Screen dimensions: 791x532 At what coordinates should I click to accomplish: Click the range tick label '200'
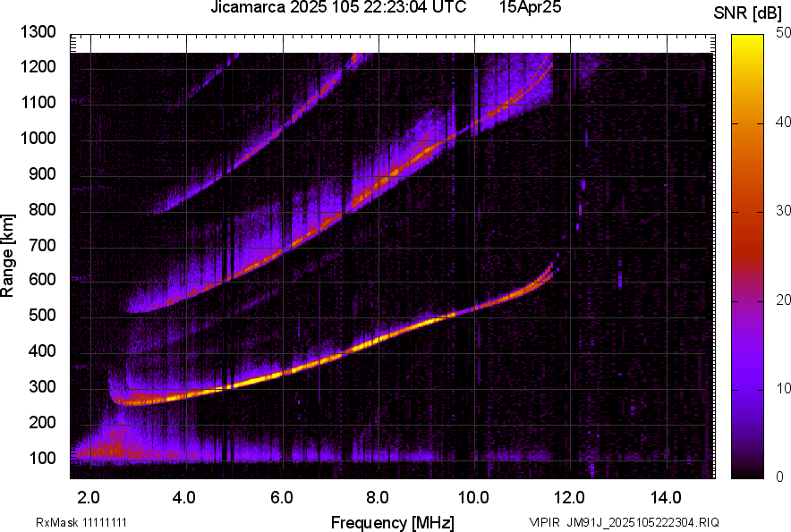click(42, 422)
